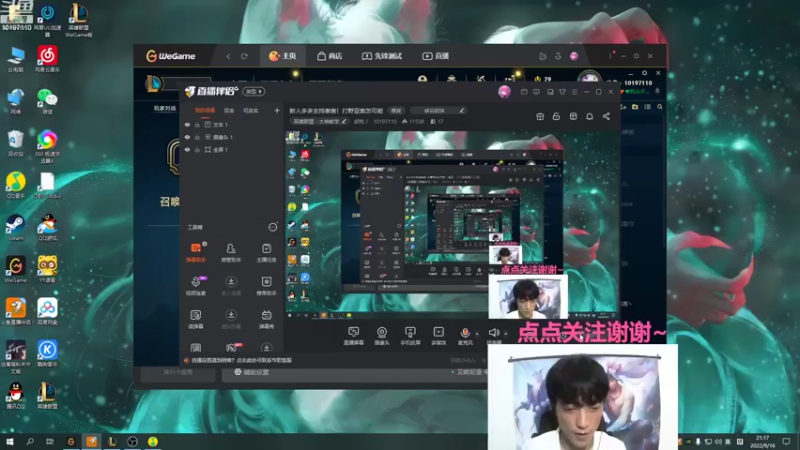Screen dimensions: 800x450
Task: Open 网易云音乐 desktop shortcut
Action: tap(47, 59)
